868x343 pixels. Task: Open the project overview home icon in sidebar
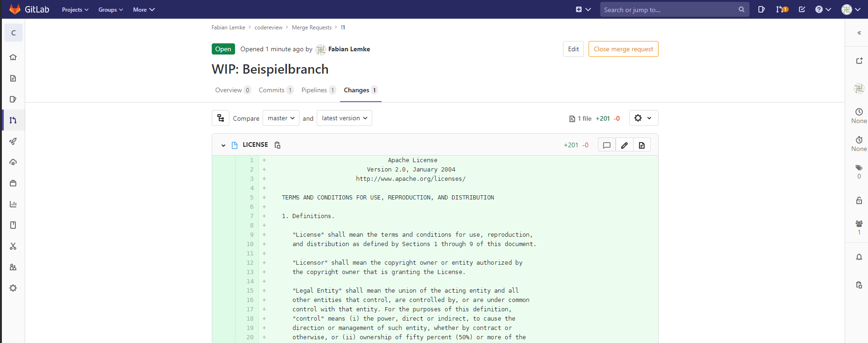pyautogui.click(x=13, y=57)
